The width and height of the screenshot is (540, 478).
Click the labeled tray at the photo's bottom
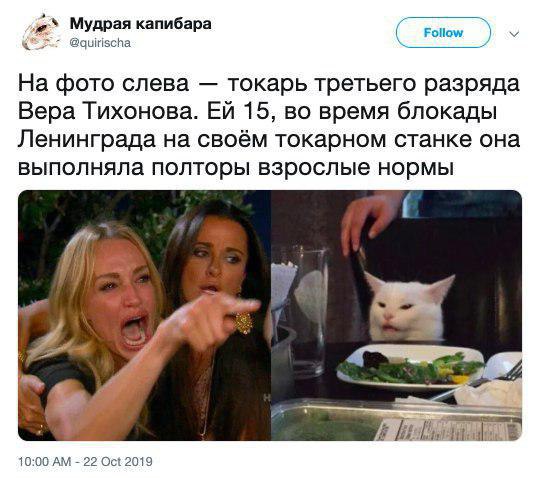click(396, 420)
